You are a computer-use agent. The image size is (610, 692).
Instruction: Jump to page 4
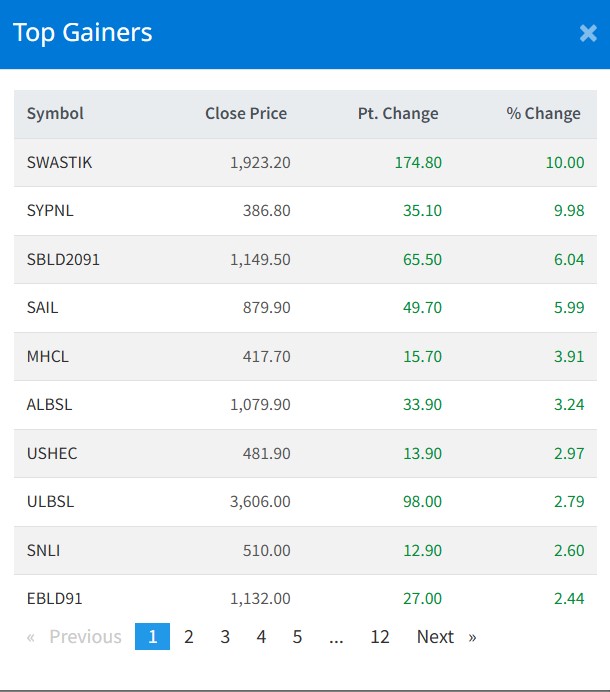261,637
